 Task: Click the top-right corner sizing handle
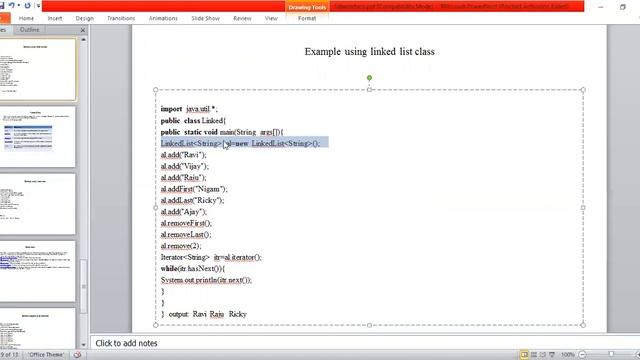tap(583, 90)
